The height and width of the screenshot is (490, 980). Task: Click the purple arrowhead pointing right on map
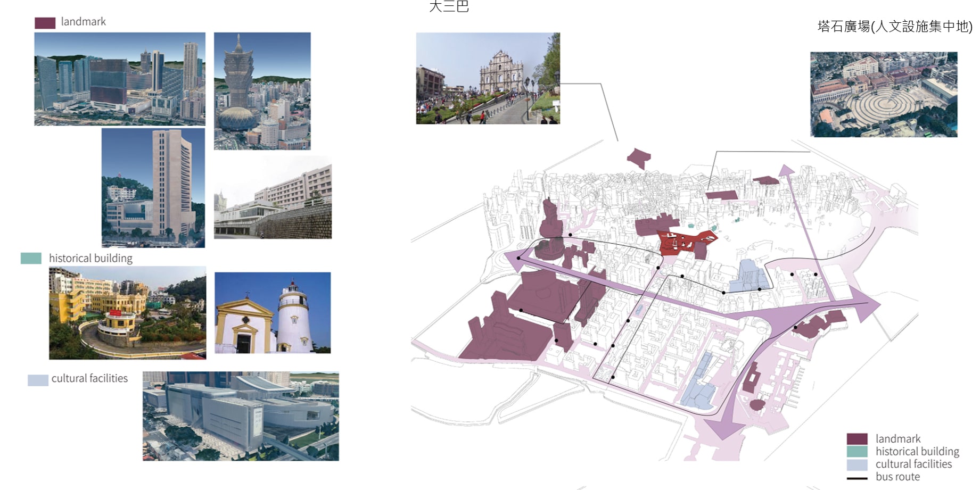(866, 303)
